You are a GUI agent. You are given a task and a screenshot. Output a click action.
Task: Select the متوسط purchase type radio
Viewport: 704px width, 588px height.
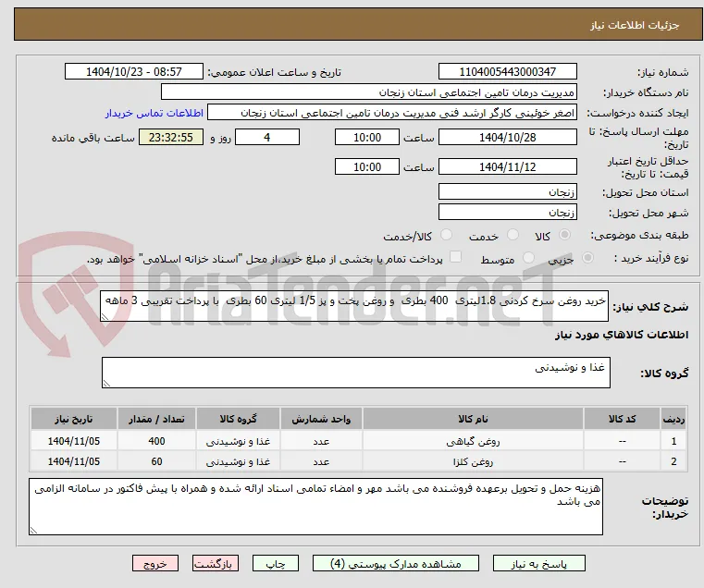[x=529, y=258]
